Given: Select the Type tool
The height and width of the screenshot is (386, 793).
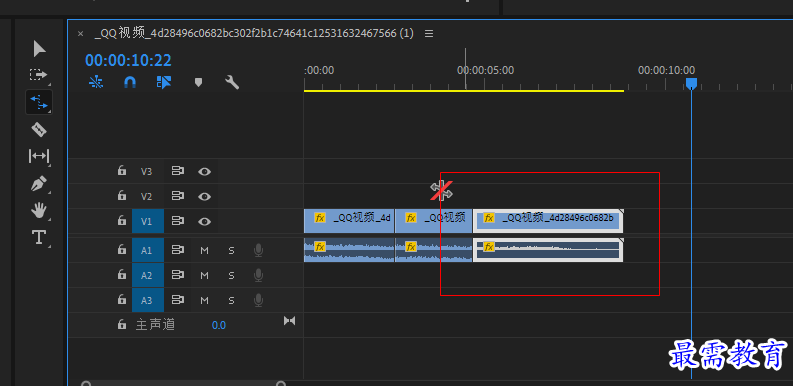Looking at the screenshot, I should point(39,237).
